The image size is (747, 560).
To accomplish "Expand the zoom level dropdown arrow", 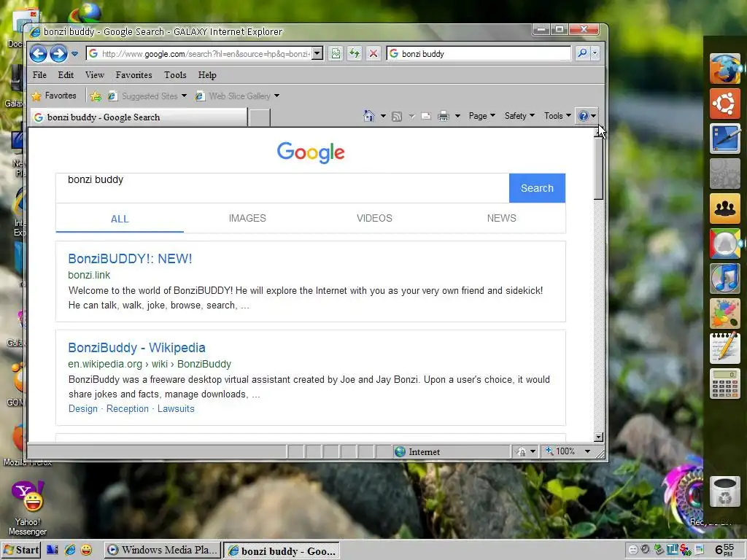I will click(587, 451).
